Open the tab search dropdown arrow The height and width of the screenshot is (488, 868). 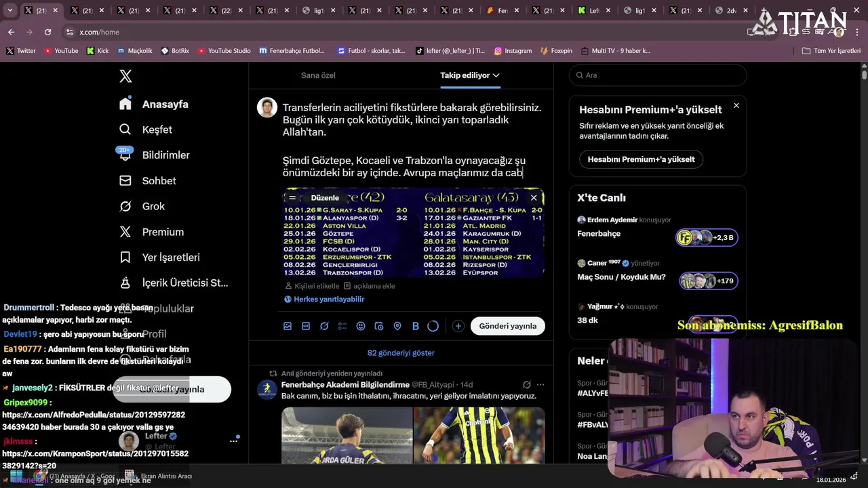click(x=9, y=10)
